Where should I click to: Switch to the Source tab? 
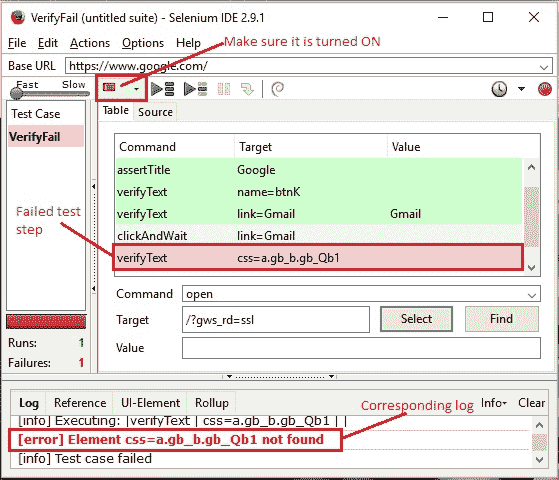pyautogui.click(x=155, y=112)
